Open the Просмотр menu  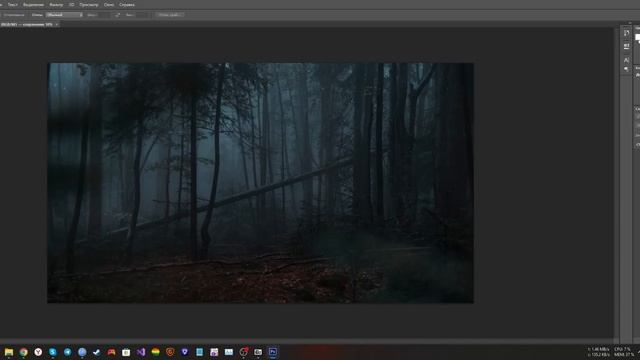(89, 5)
